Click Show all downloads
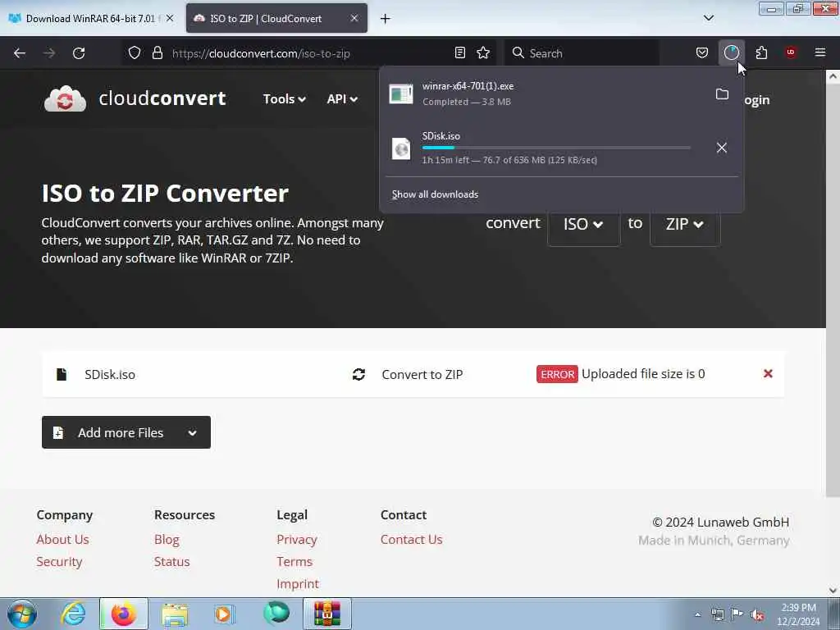This screenshot has height=630, width=840. pyautogui.click(x=435, y=194)
